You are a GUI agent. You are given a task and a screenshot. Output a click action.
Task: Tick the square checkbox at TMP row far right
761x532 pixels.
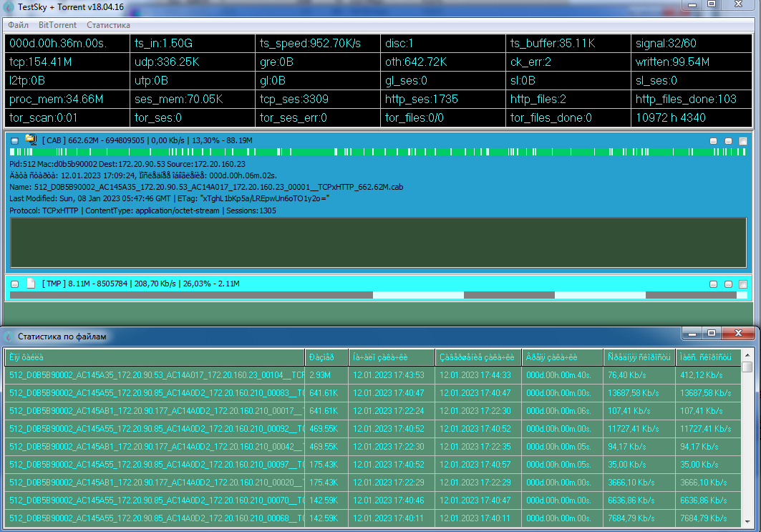(743, 284)
